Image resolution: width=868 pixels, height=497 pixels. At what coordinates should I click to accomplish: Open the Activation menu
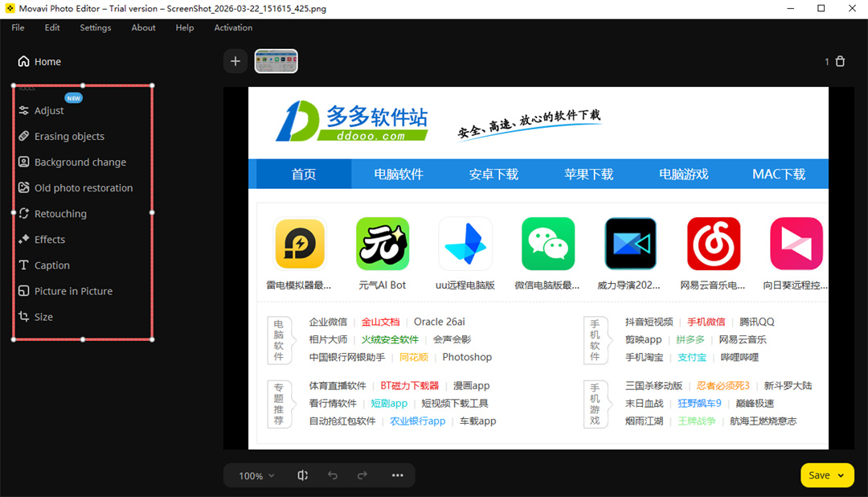(x=233, y=27)
